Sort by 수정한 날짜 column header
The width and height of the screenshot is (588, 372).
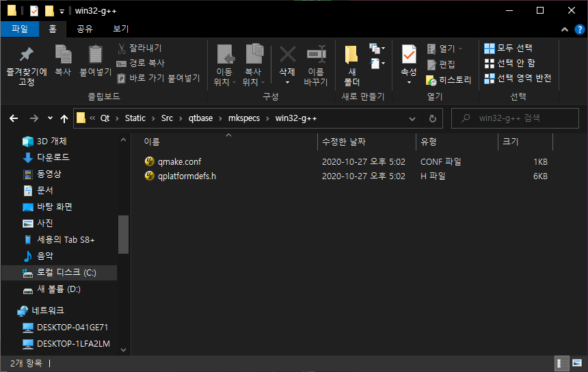tap(366, 142)
